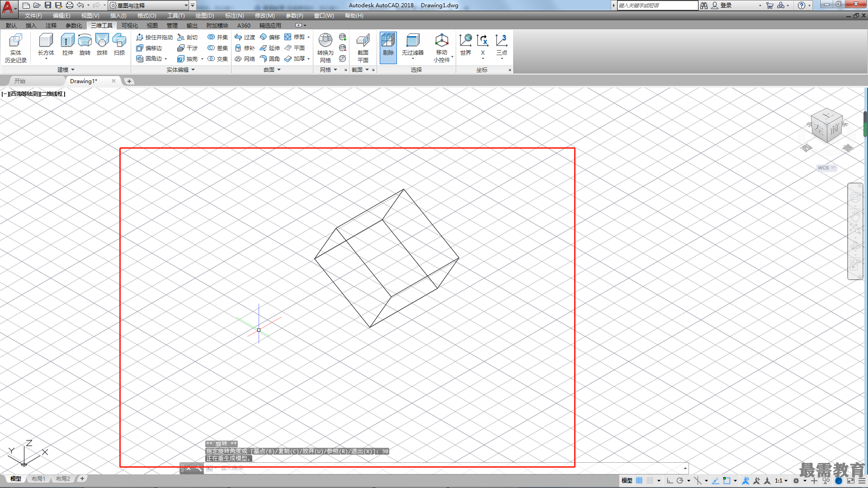Screen dimensions: 868x488
Task: Open the 文件(F) menu
Action: (x=33, y=16)
